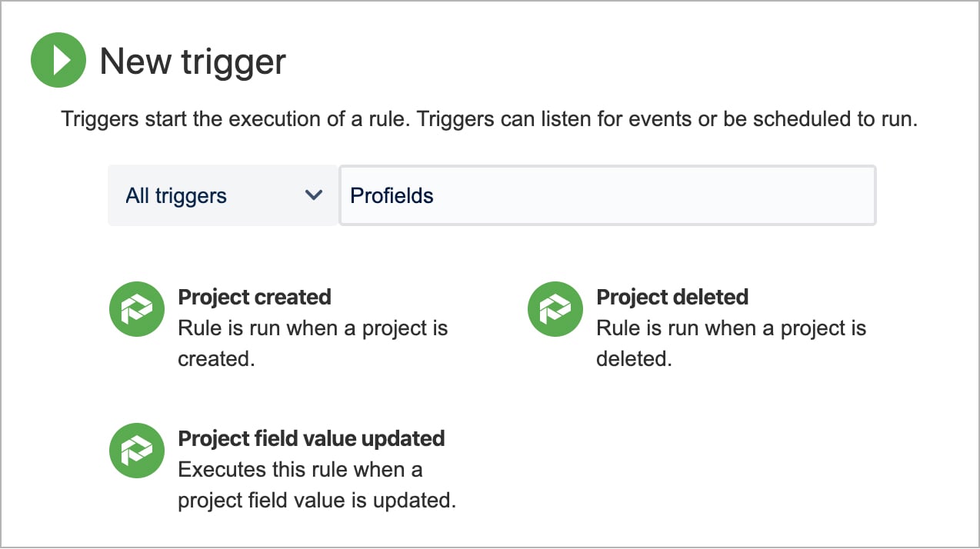Click the New trigger heading
The image size is (980, 549).
pos(192,62)
